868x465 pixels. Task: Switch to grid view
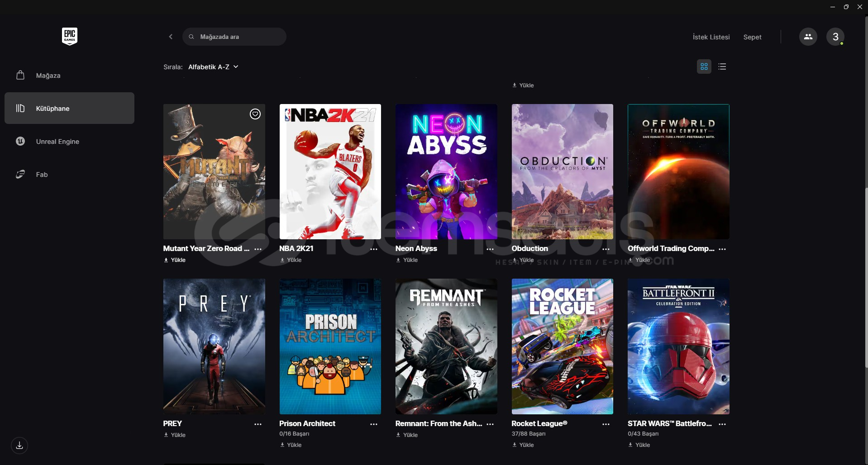(704, 66)
